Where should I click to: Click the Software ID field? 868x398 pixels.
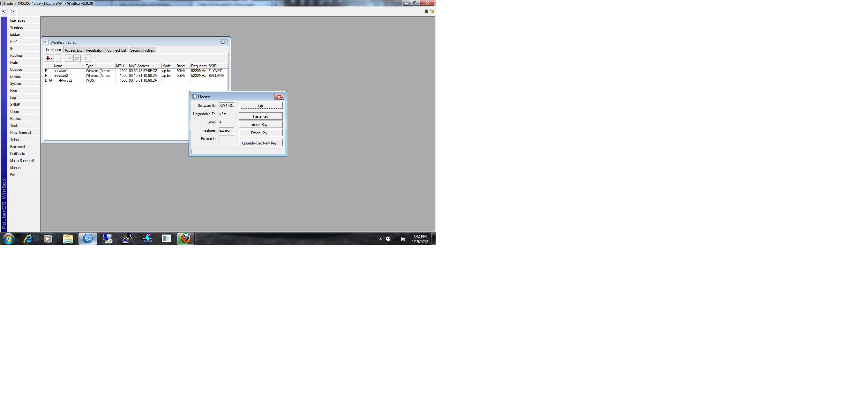[226, 106]
